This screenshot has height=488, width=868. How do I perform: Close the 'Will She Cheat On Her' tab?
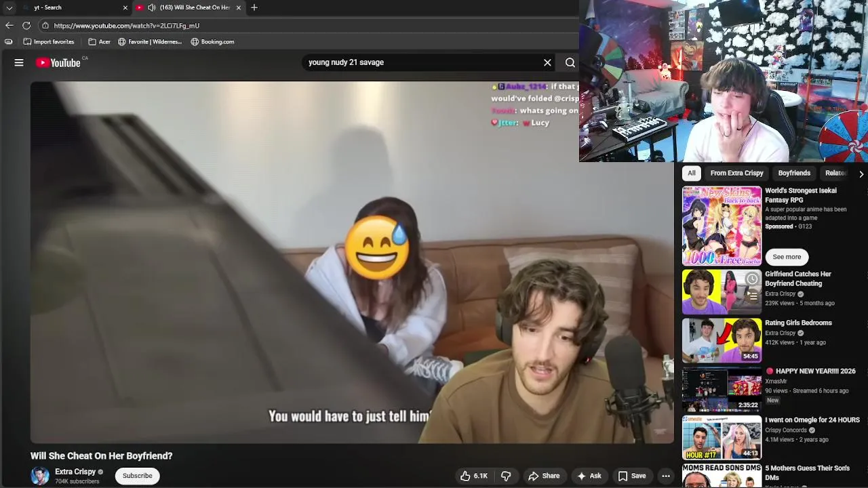click(238, 7)
